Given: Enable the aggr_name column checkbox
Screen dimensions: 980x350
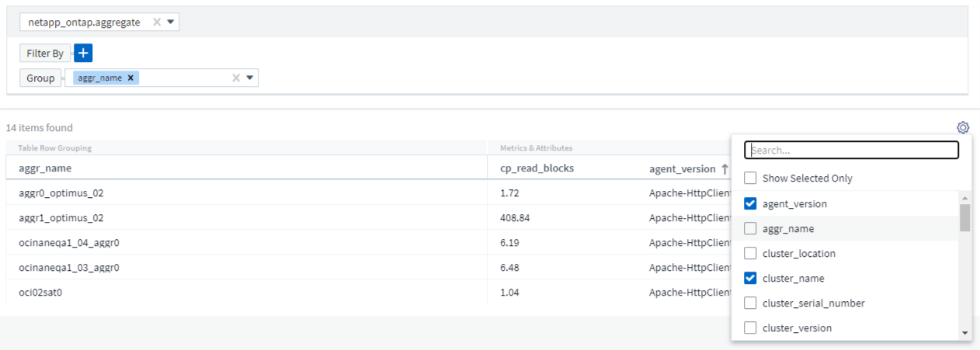Looking at the screenshot, I should point(750,228).
